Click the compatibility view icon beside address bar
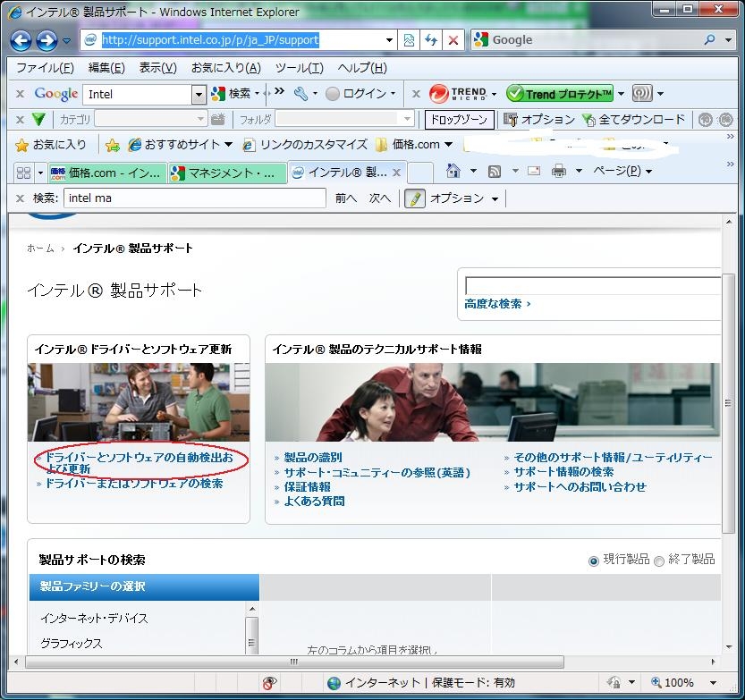 409,40
